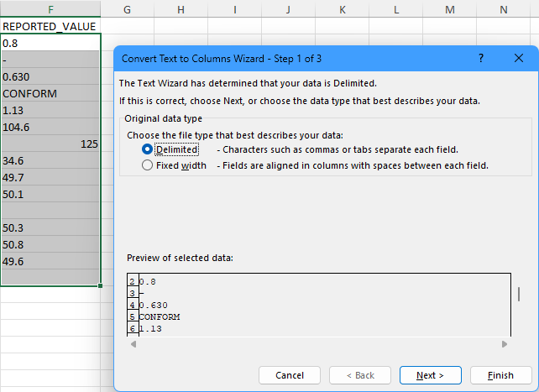This screenshot has width=539, height=392.
Task: Select column I header
Action: pos(235,9)
